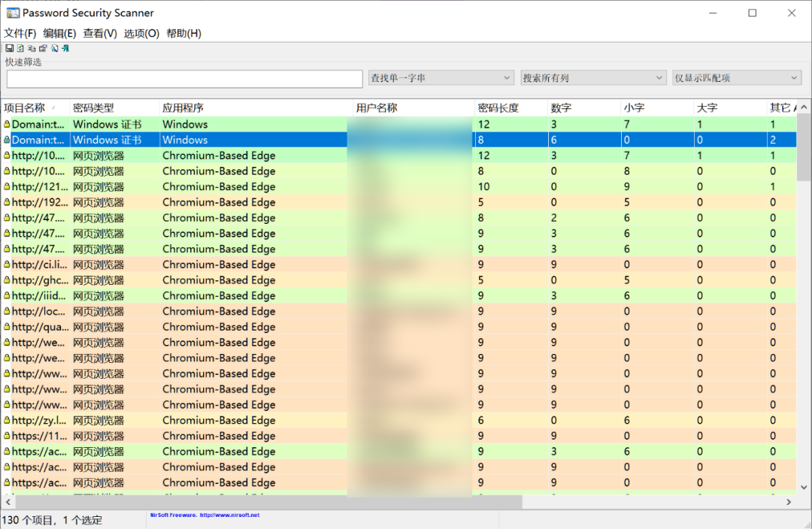Open the 查看(V) menu
This screenshot has height=529, width=812.
(x=100, y=33)
